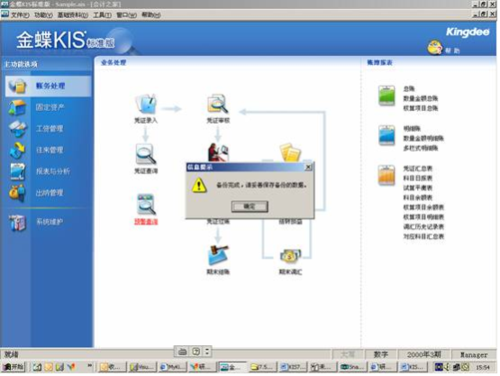Select 工资管理 in the left sidebar
500x376 pixels.
click(49, 129)
